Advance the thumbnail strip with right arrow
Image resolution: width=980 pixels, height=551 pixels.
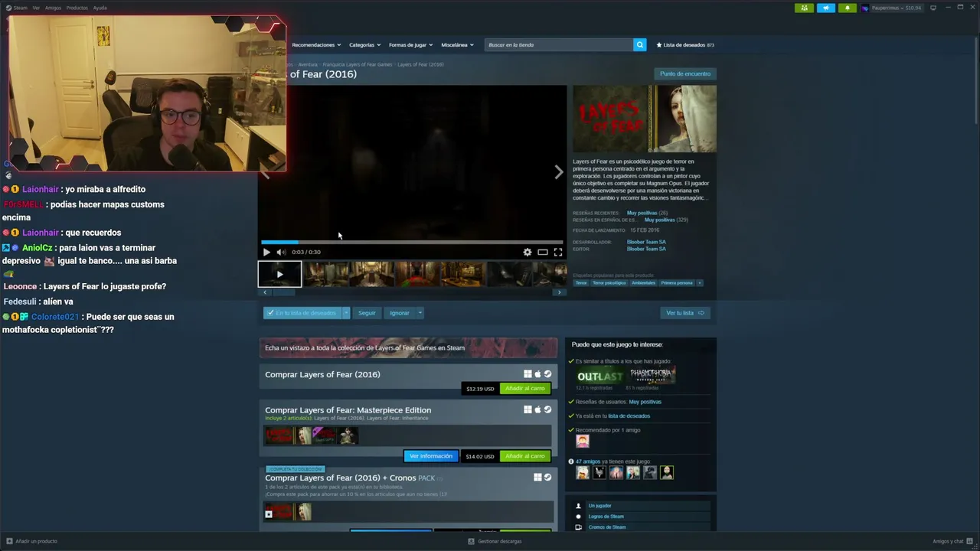click(559, 292)
